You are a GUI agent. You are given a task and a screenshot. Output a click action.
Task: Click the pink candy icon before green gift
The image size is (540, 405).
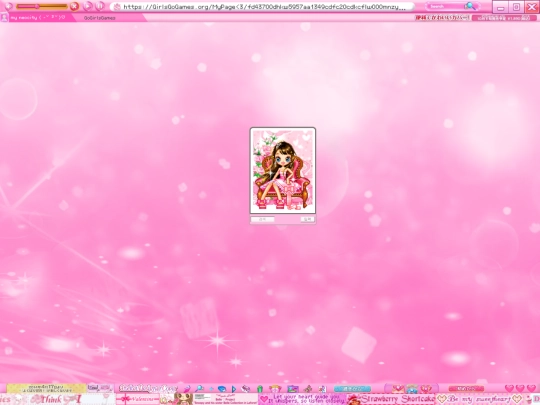(x=246, y=389)
